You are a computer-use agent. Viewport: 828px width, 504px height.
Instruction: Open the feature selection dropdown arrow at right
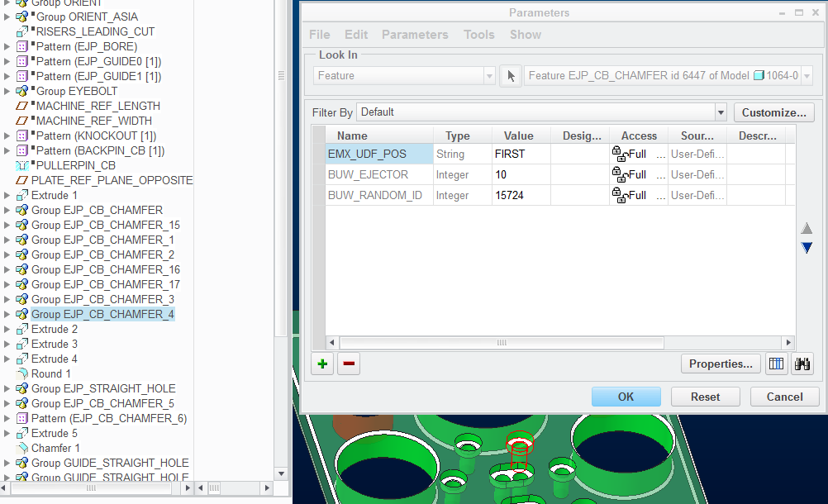807,76
